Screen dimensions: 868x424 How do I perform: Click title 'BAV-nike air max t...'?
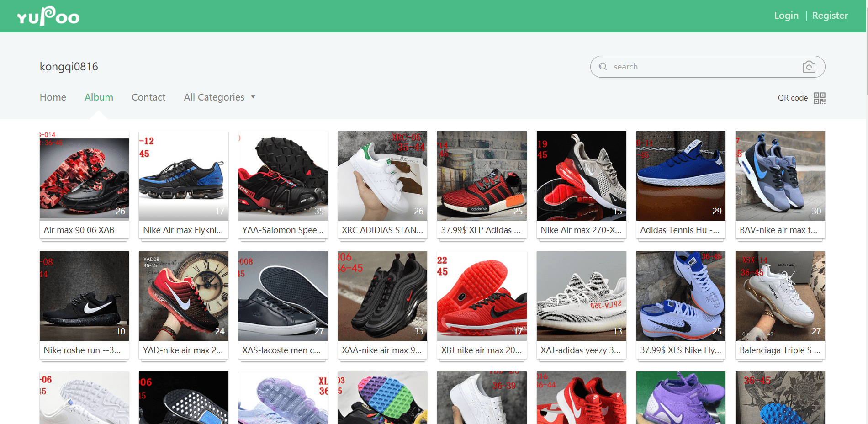coord(778,230)
